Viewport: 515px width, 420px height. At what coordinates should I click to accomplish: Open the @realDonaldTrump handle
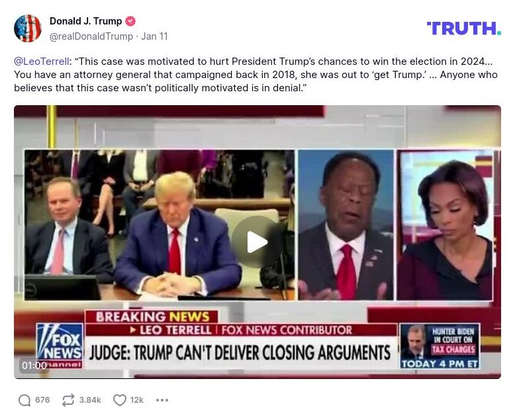click(x=91, y=36)
